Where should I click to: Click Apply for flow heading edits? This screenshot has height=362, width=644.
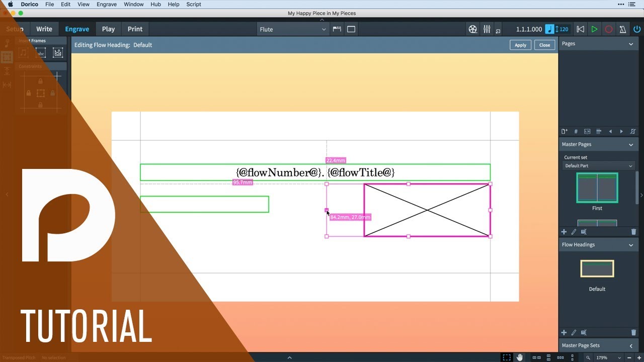[520, 45]
